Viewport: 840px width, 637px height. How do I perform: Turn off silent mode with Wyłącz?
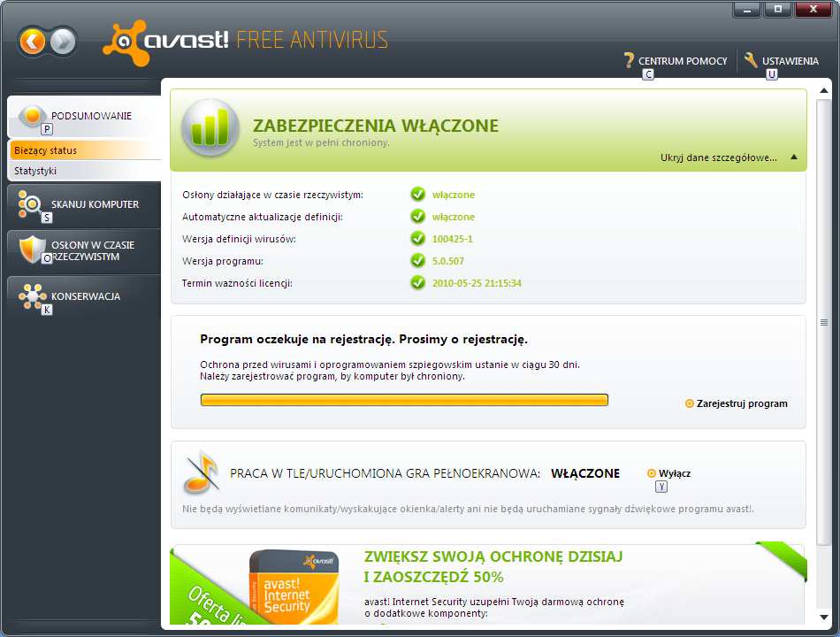[675, 473]
